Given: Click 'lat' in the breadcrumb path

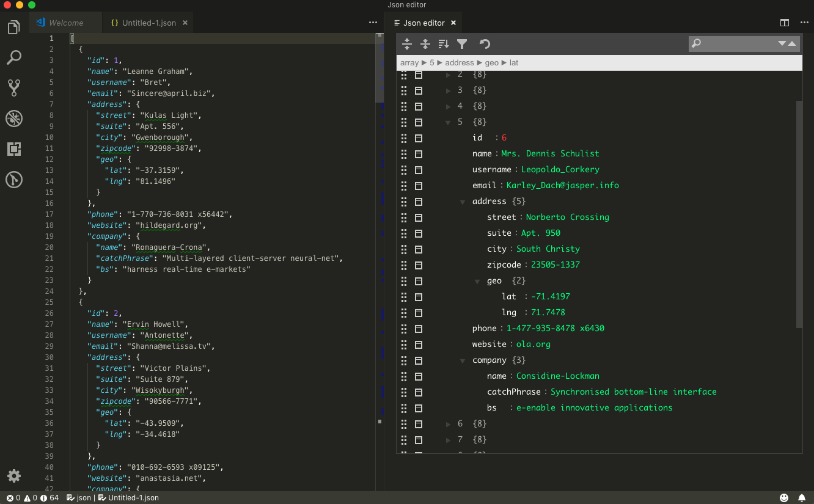Looking at the screenshot, I should (514, 62).
